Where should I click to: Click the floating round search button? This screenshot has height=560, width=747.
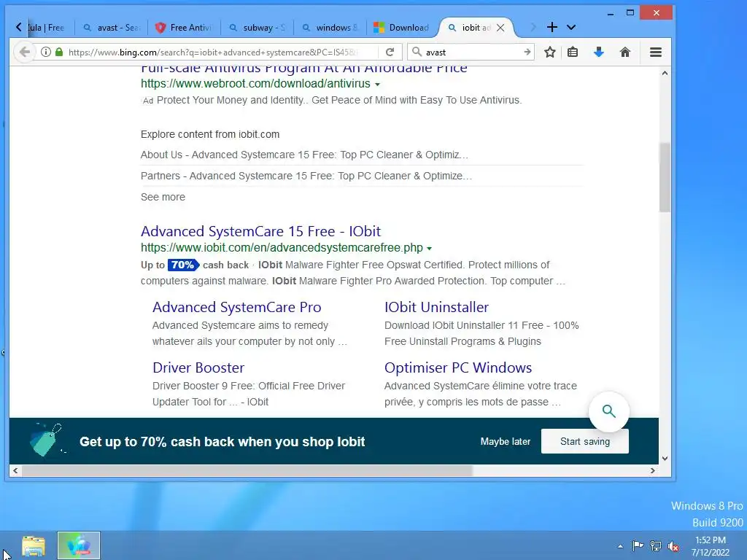609,411
